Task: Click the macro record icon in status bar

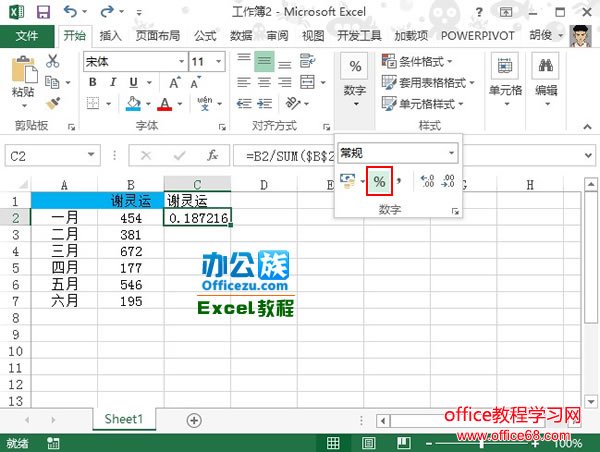Action: (53, 444)
